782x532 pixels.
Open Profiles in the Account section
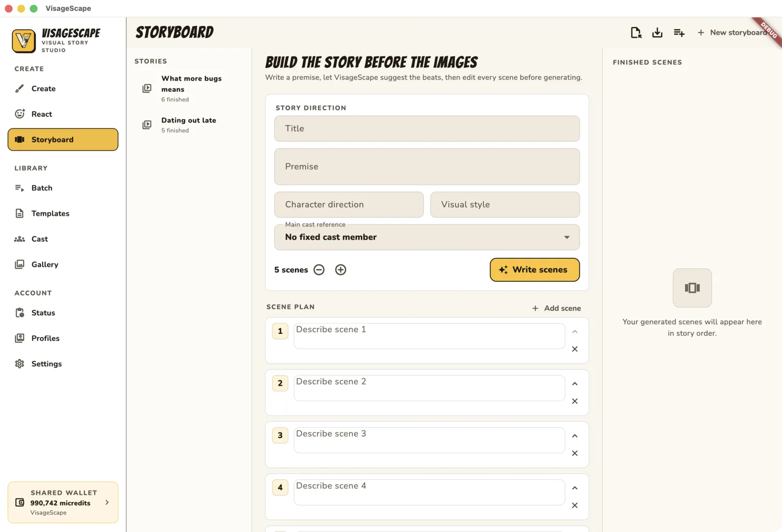point(63,338)
